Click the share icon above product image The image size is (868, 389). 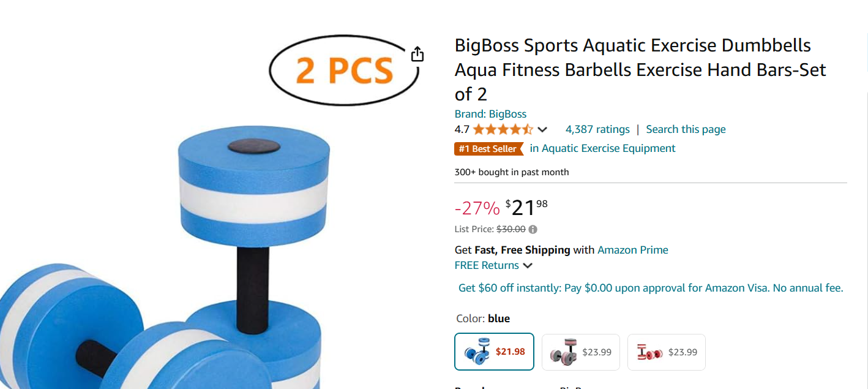coord(417,55)
